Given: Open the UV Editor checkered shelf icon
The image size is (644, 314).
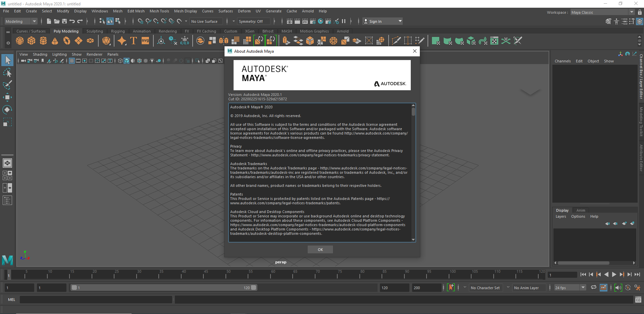Looking at the screenshot, I should (494, 41).
